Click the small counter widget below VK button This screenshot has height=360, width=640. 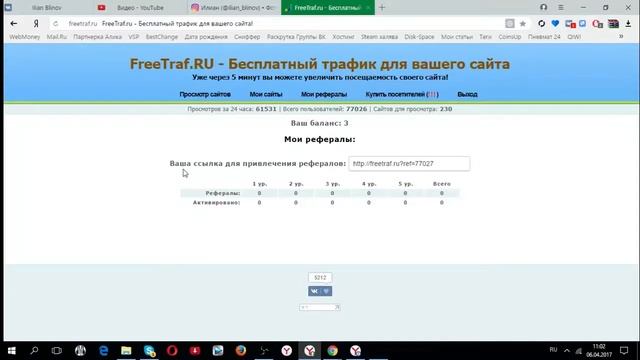tap(320, 307)
